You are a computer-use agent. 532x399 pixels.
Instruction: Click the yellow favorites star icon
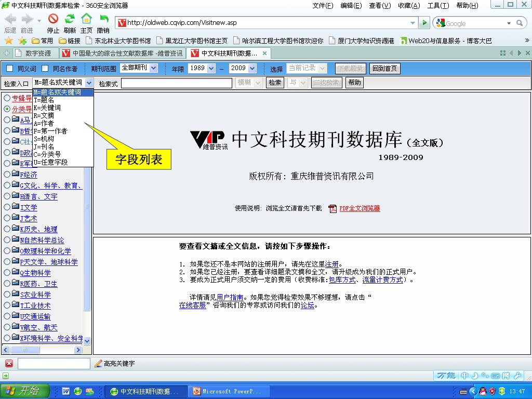(9, 41)
